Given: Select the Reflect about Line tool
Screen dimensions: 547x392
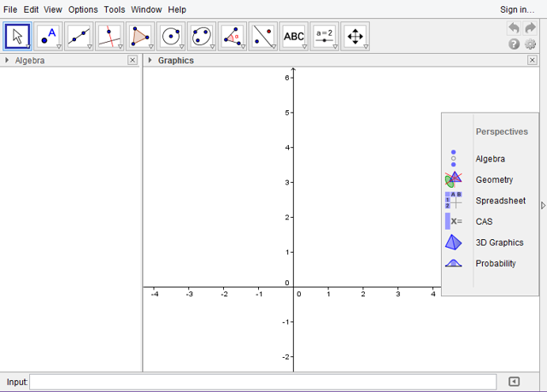Looking at the screenshot, I should click(x=263, y=36).
